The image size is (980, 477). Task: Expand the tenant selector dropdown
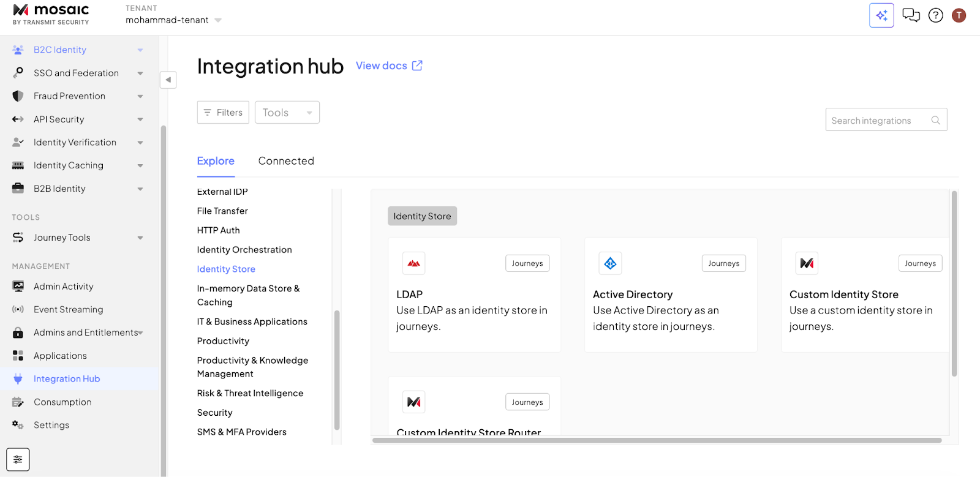[218, 20]
